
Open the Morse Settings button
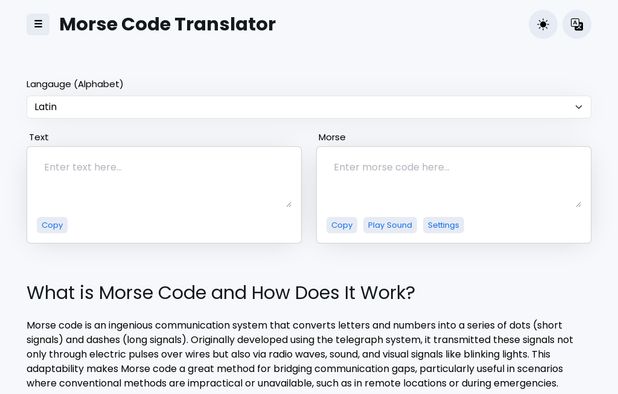coord(443,225)
